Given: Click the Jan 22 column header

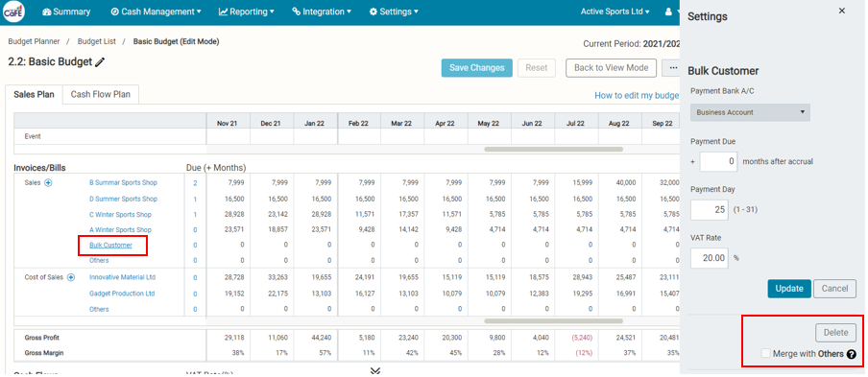Looking at the screenshot, I should [x=314, y=124].
